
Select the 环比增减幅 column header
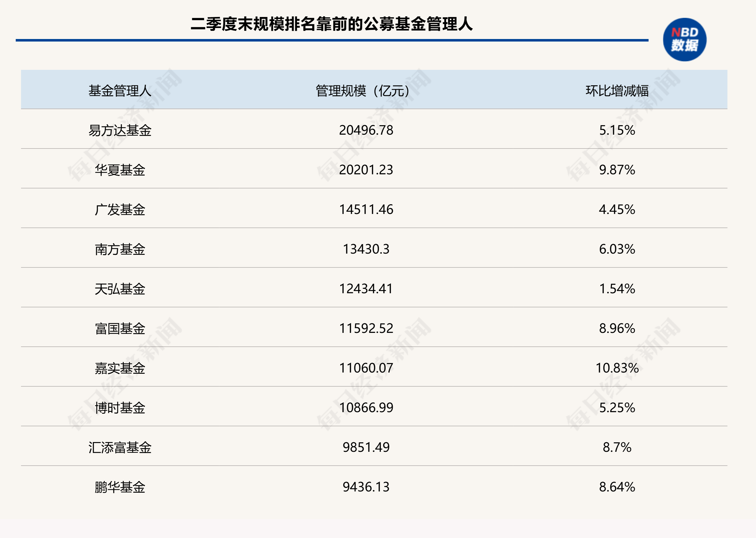click(617, 91)
